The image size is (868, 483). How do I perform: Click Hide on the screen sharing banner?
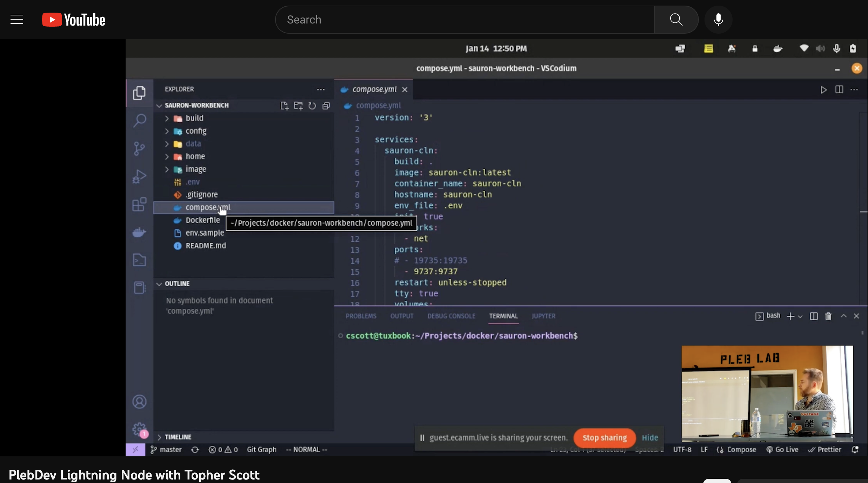pyautogui.click(x=650, y=438)
